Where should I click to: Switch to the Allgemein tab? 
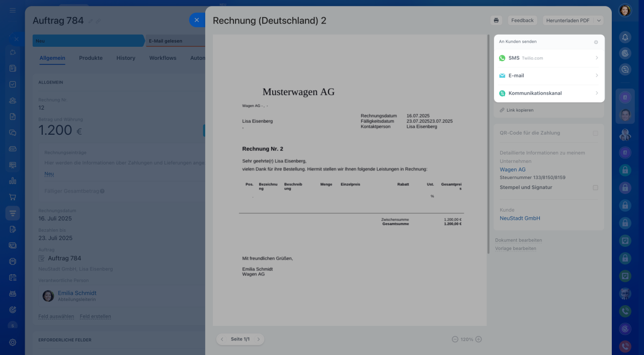(x=52, y=58)
